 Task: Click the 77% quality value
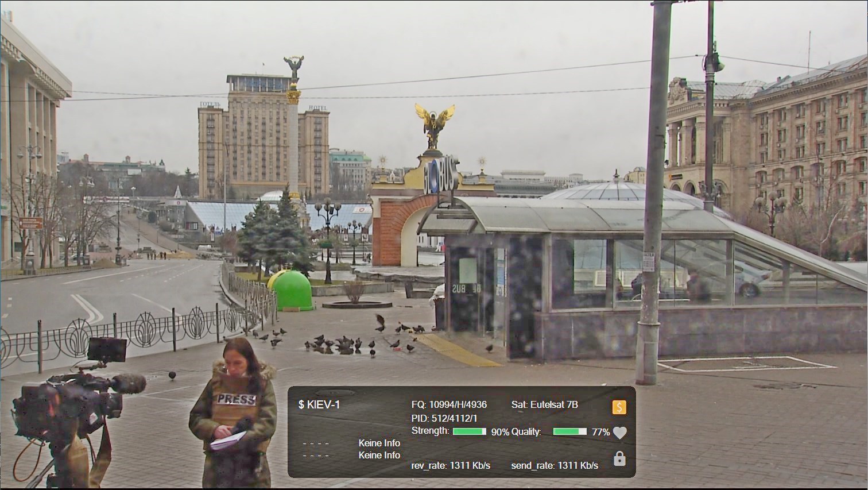(x=601, y=432)
